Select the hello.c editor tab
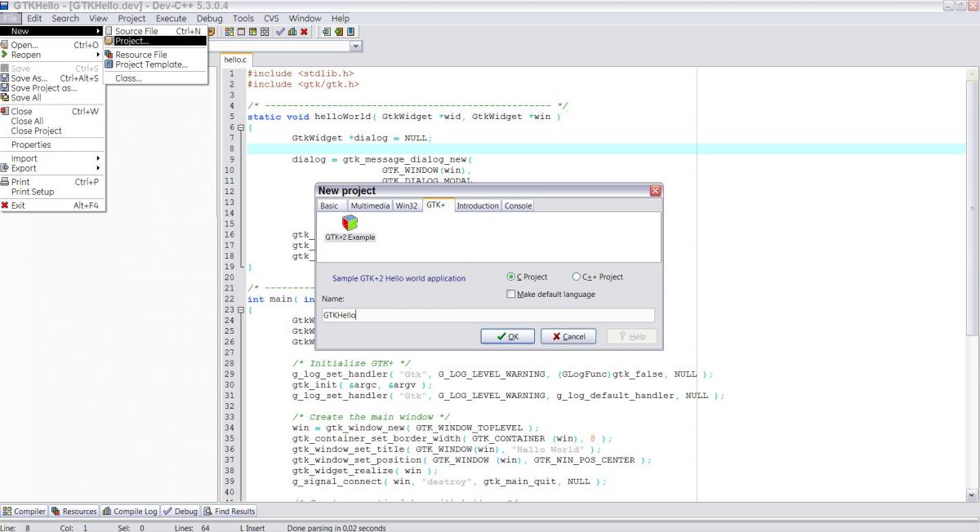980x532 pixels. pyautogui.click(x=235, y=60)
